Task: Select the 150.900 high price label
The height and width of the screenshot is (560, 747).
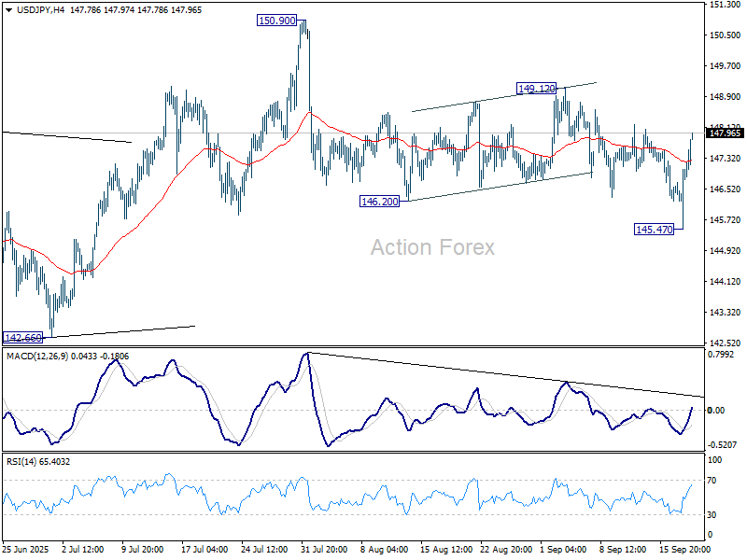Action: pyautogui.click(x=278, y=20)
